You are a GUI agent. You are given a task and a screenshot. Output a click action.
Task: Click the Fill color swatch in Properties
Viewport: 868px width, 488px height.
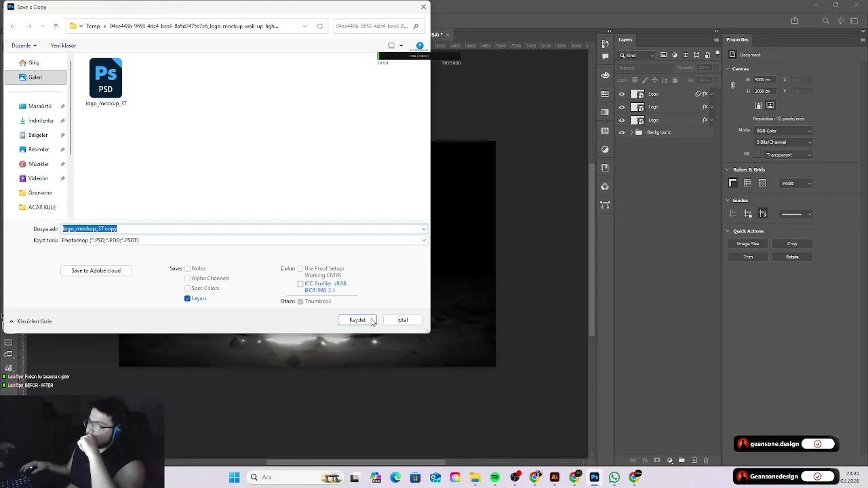(x=757, y=155)
